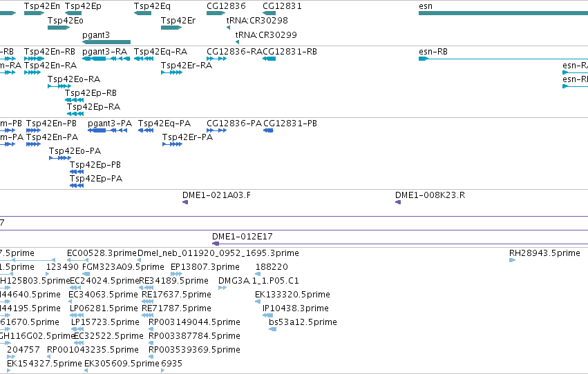Select the CG12836-PA protein feature
Image resolution: width=588 pixels, height=374 pixels.
(x=216, y=130)
